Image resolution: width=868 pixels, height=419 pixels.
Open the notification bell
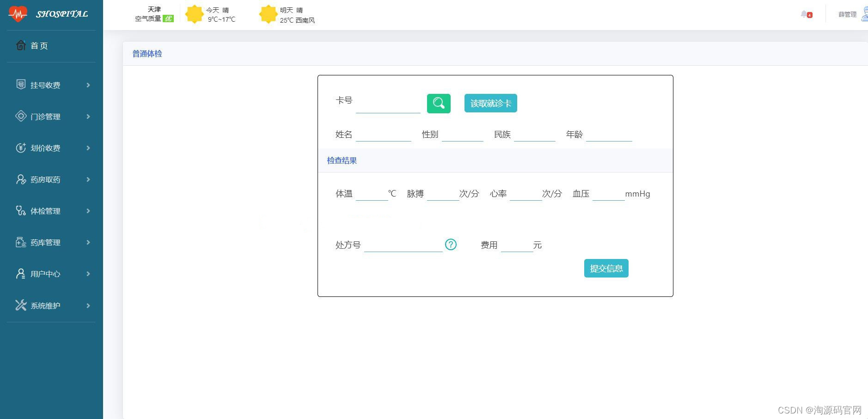click(x=805, y=14)
